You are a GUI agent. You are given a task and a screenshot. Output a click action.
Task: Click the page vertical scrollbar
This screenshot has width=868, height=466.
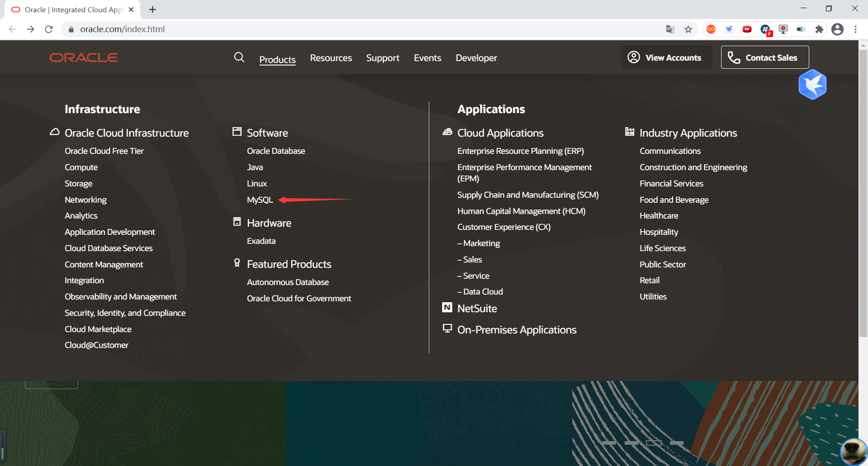point(863,193)
